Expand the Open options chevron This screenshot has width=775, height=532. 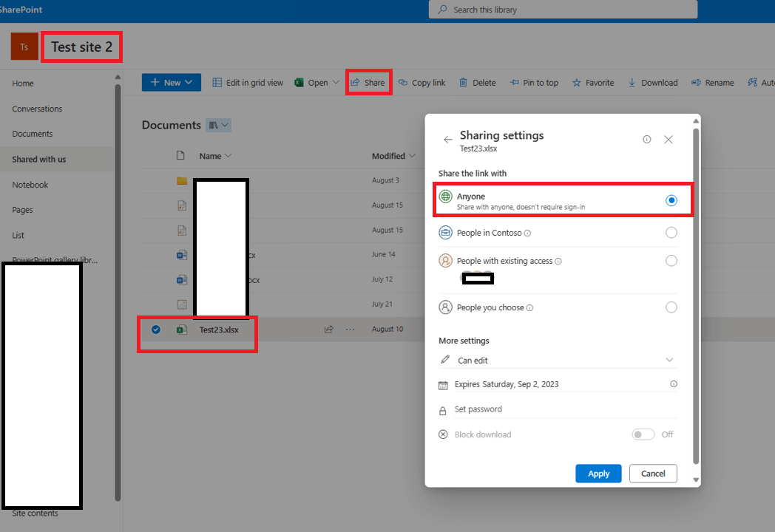pos(336,83)
